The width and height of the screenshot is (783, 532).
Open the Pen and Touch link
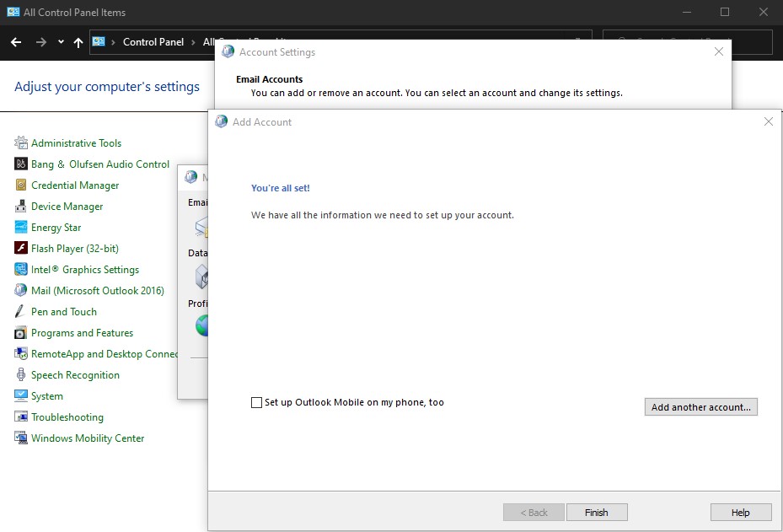[x=63, y=311]
